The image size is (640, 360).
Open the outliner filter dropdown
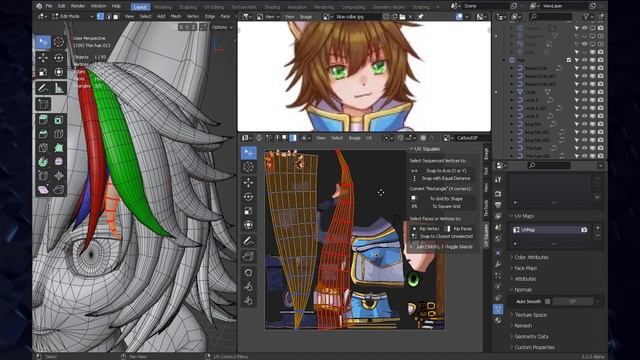click(588, 16)
